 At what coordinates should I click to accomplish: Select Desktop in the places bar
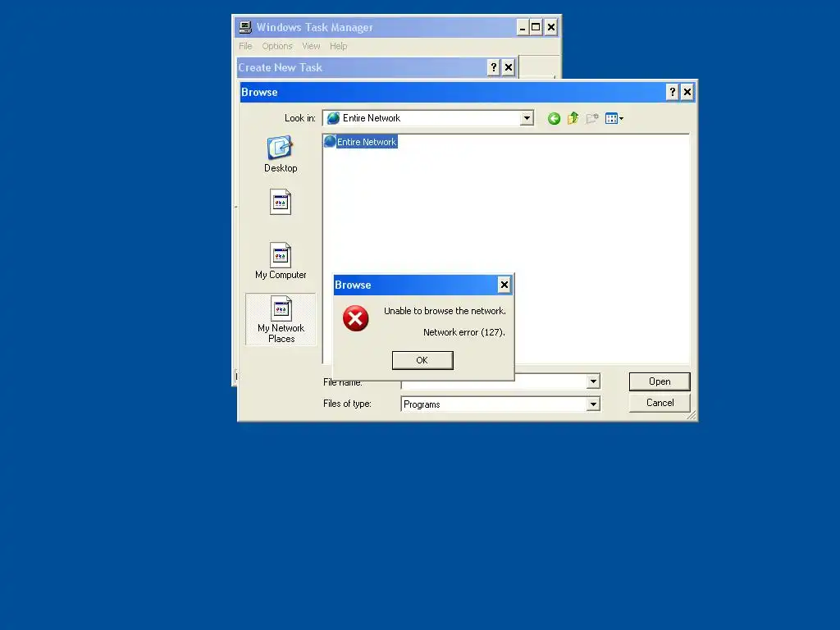click(281, 154)
